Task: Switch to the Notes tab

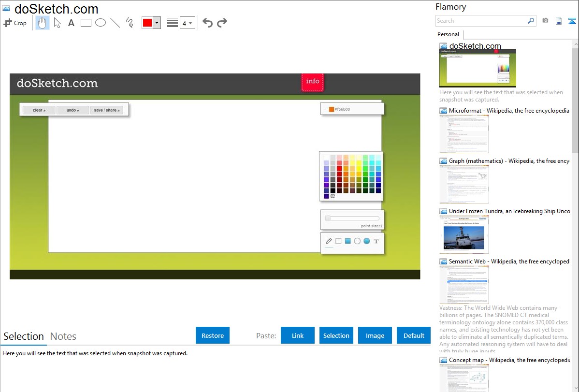Action: [x=63, y=336]
